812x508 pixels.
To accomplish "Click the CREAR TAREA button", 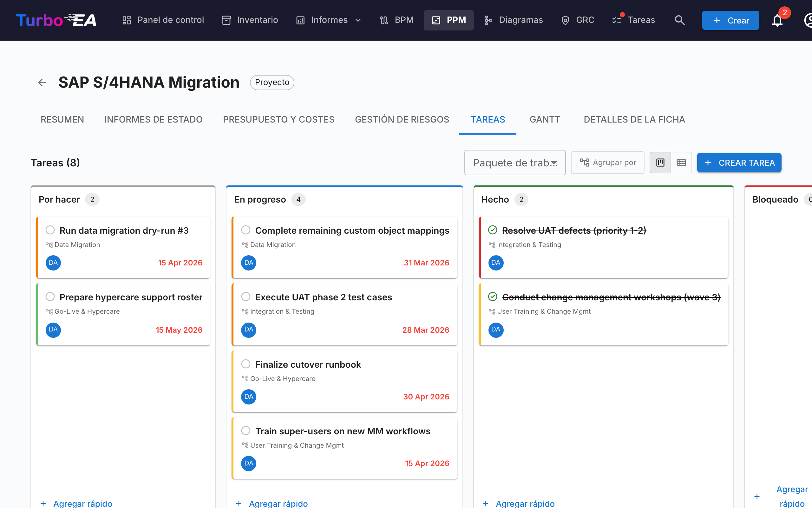I will pos(739,163).
